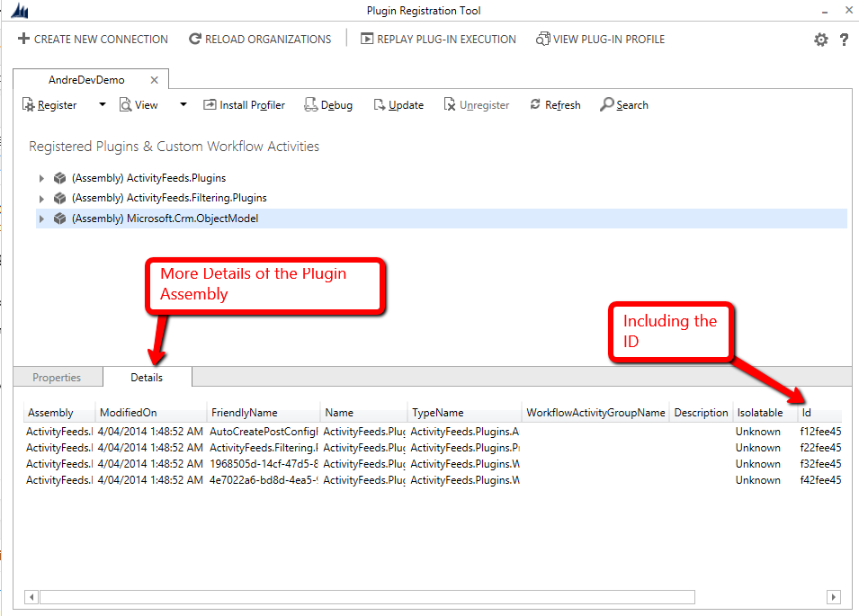This screenshot has width=859, height=616.
Task: Expand the ActivityFeeds.Filtering.Plugins assembly node
Action: tap(41, 198)
